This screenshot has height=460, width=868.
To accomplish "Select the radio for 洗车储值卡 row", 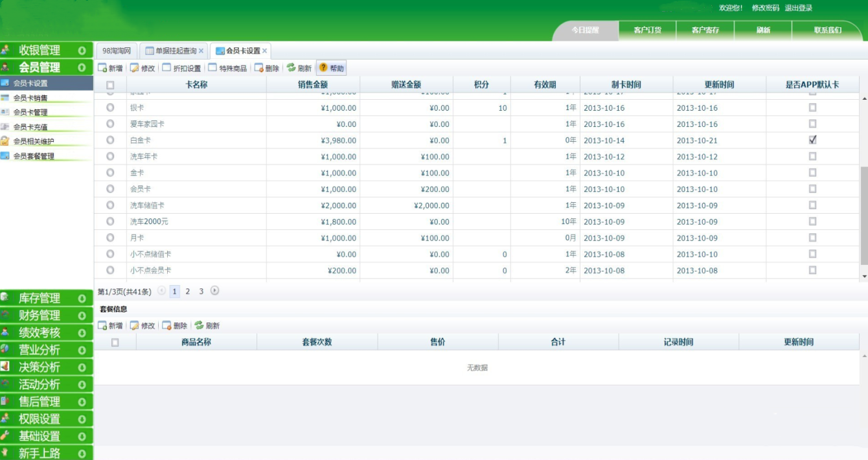I will pos(110,205).
